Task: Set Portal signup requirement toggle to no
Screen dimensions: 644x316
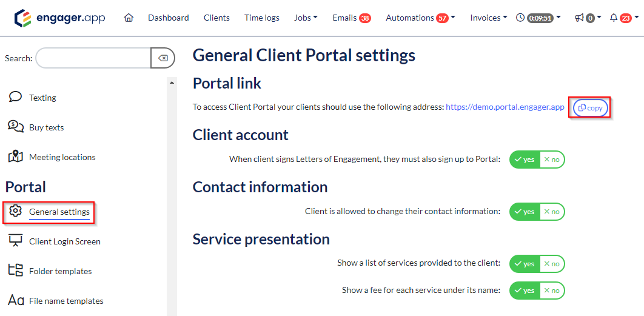Action: click(552, 160)
